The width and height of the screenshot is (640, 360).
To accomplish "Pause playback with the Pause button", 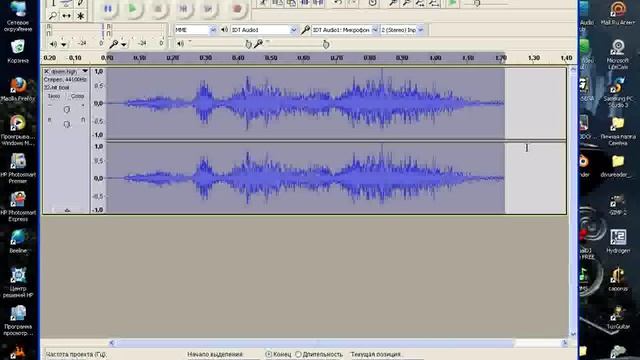I will click(108, 9).
